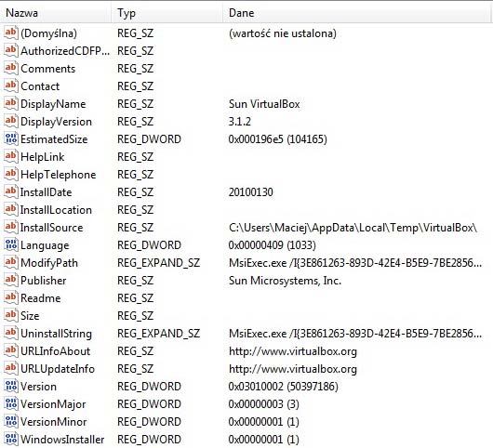493x448 pixels.
Task: Select the string icon next to Publisher
Action: pyautogui.click(x=11, y=280)
